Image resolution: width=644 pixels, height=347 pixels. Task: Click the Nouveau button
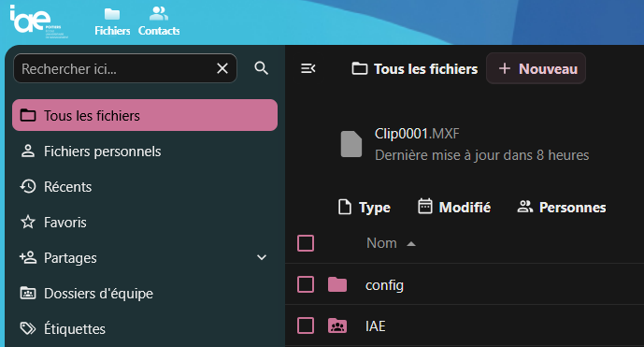pyautogui.click(x=536, y=68)
